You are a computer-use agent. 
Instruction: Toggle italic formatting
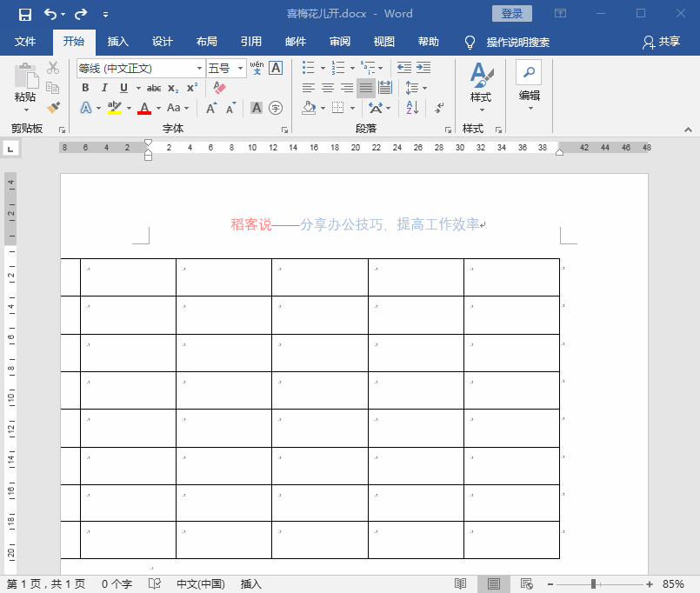coord(104,88)
